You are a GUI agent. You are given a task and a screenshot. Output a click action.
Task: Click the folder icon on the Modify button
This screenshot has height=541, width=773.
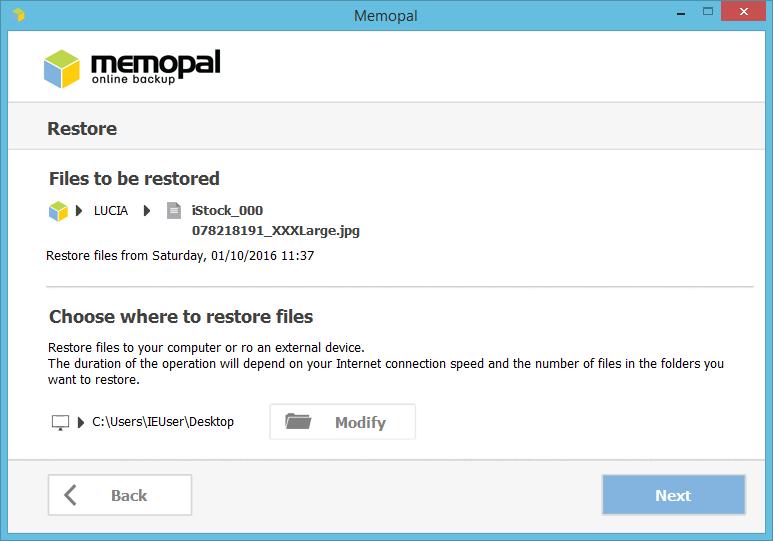click(298, 422)
